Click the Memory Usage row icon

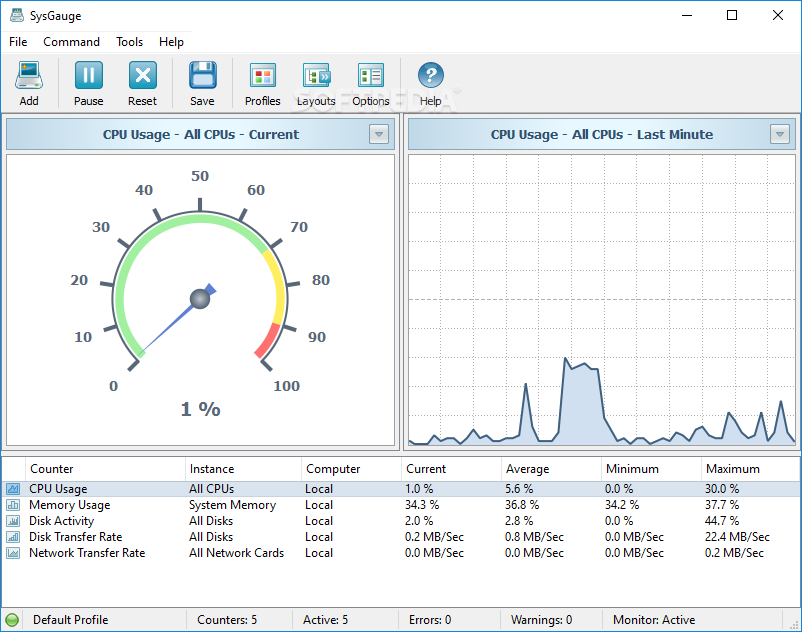(13, 505)
